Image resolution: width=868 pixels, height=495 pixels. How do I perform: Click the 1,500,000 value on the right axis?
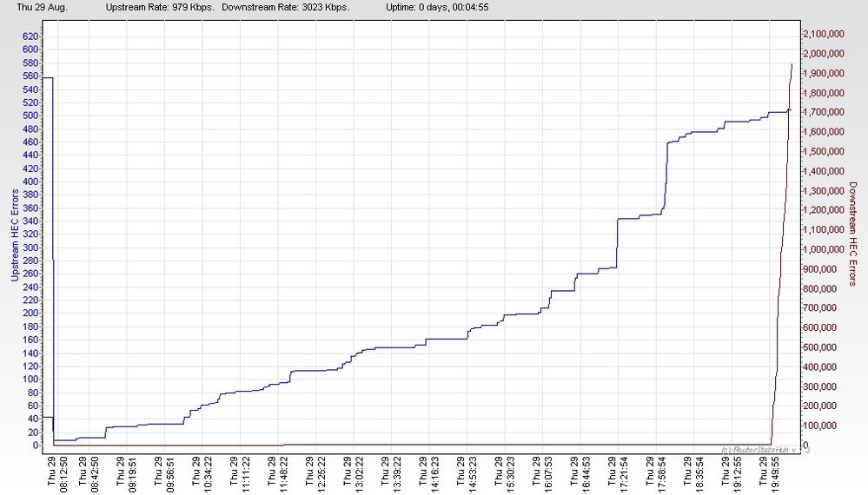tap(825, 152)
